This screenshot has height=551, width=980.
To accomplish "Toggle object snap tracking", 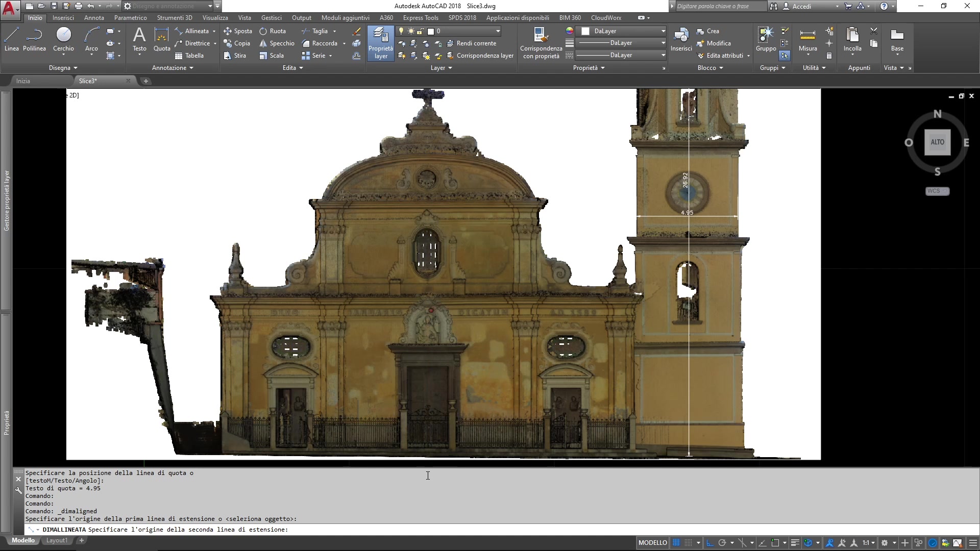I will coord(763,543).
